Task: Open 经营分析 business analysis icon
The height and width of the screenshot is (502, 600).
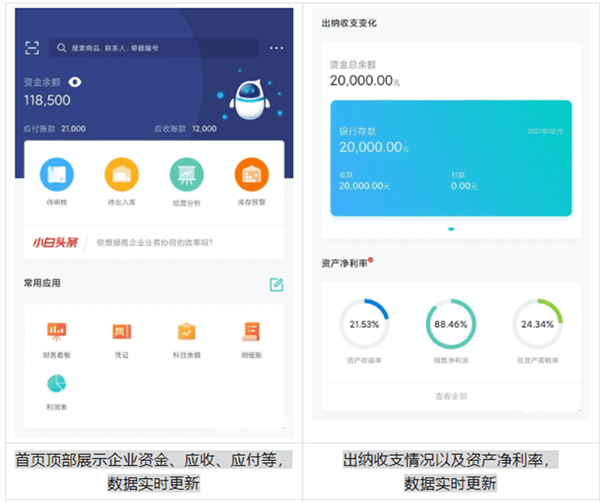Action: point(186,176)
